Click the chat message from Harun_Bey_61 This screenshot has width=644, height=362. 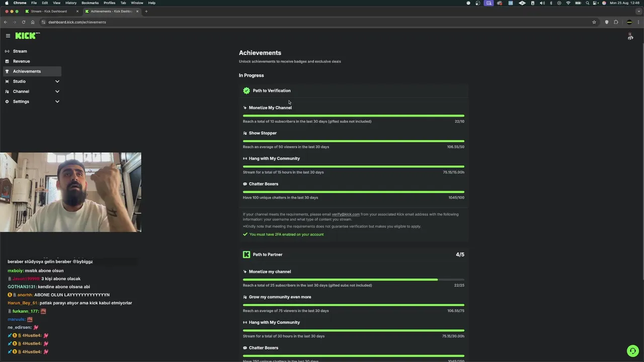coord(70,303)
